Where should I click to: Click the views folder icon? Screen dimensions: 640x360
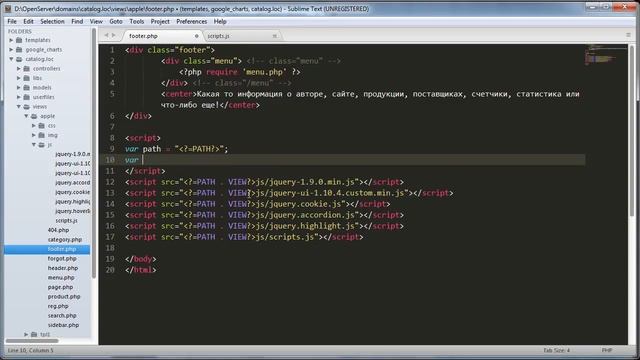pyautogui.click(x=27, y=107)
